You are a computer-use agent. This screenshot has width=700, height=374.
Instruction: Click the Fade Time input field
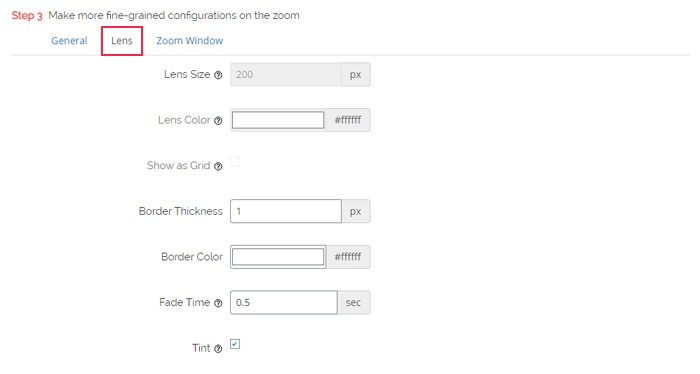(x=284, y=303)
